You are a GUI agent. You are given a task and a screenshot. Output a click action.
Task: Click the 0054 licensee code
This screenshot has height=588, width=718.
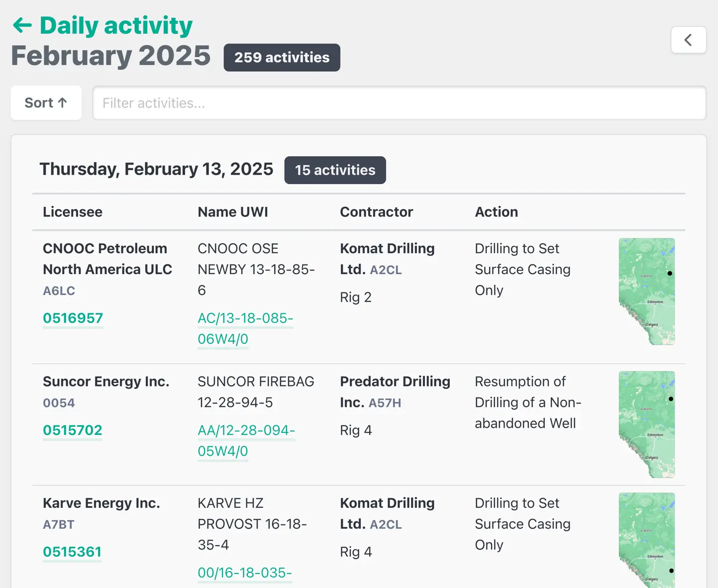59,403
